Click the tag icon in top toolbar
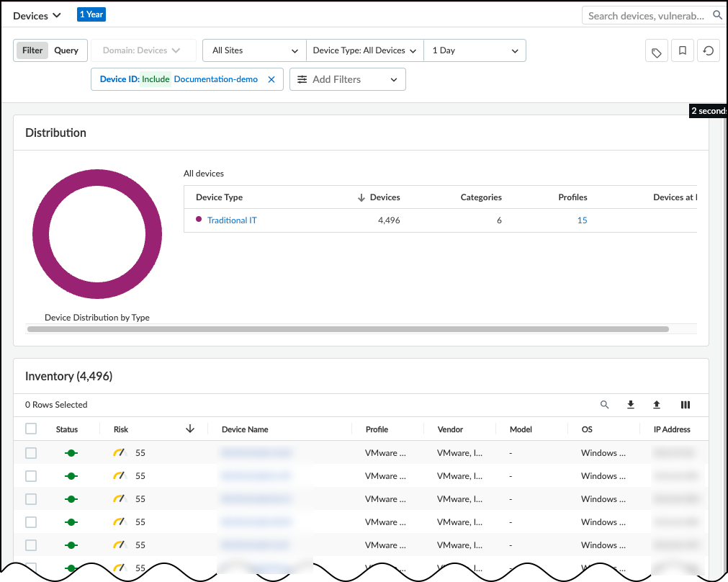Screen dimensions: 728x582 657,52
